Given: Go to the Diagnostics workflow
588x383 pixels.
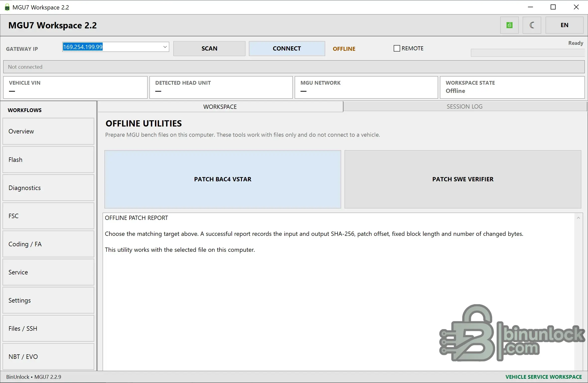Looking at the screenshot, I should [x=48, y=188].
